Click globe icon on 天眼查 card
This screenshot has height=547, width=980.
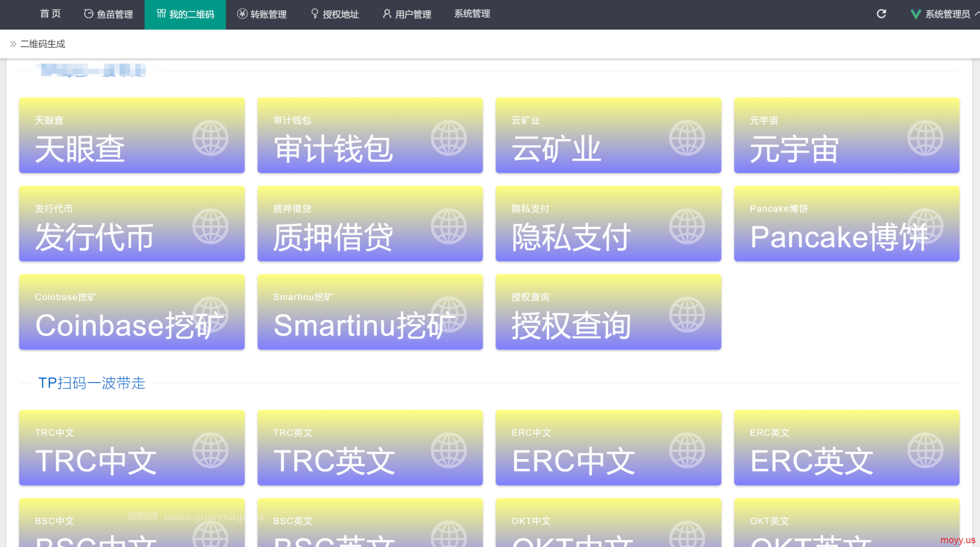210,138
